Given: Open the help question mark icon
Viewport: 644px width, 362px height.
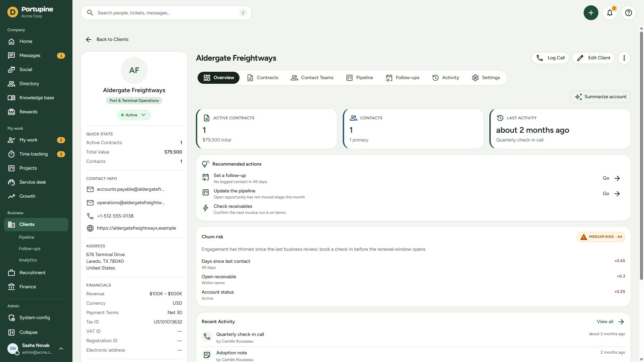Looking at the screenshot, I should (629, 13).
